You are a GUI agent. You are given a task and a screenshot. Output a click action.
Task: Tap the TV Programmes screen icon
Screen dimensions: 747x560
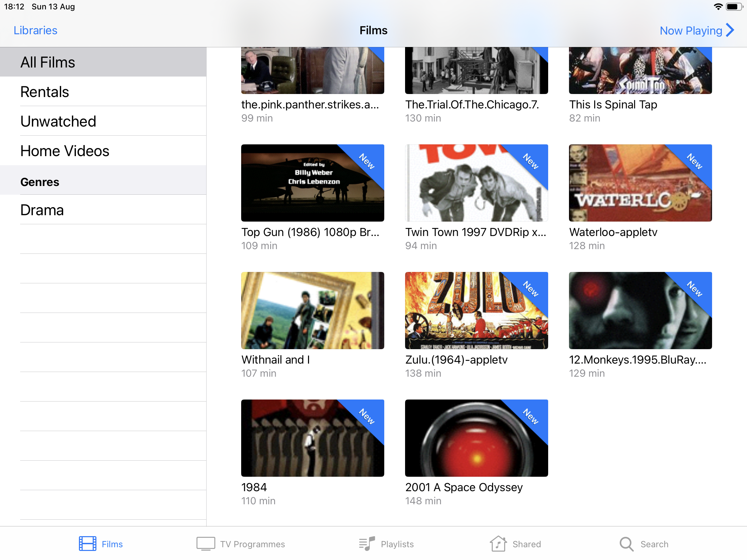click(x=206, y=544)
